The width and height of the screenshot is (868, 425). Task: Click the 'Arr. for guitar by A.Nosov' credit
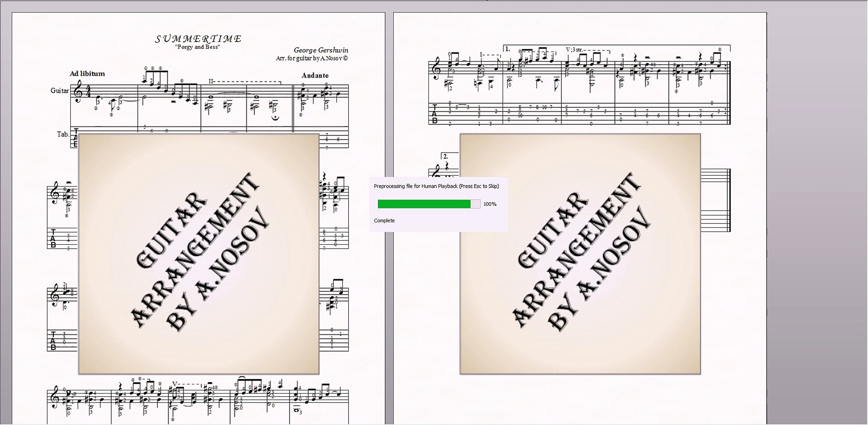[x=312, y=58]
